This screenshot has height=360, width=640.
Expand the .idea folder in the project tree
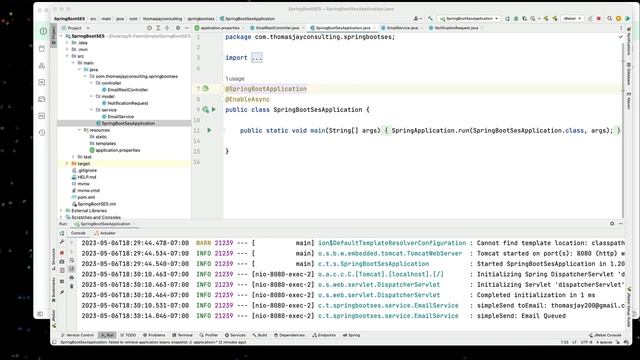pyautogui.click(x=68, y=42)
